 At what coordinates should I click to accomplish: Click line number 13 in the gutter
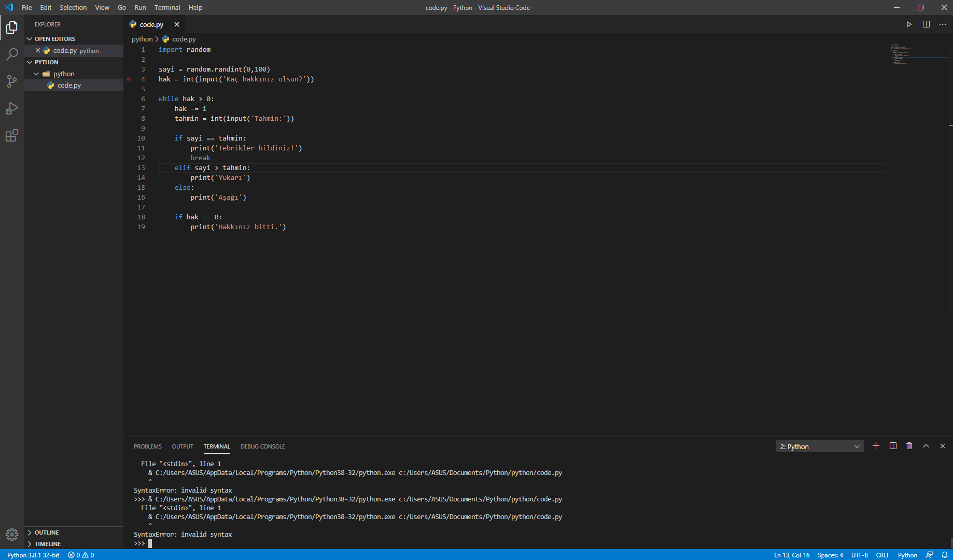tap(141, 167)
